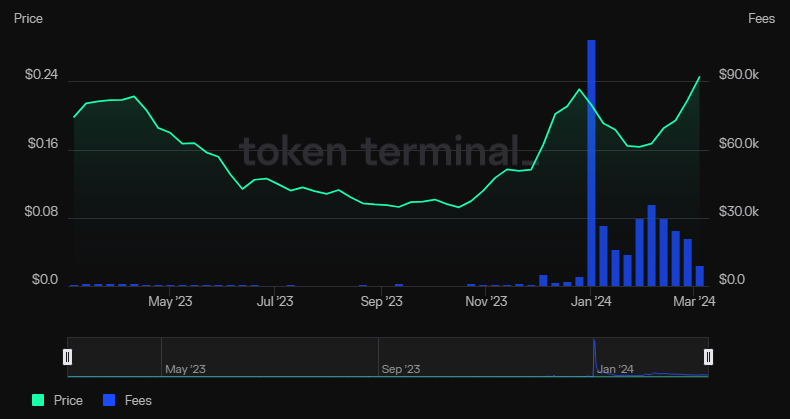790x419 pixels.
Task: Click the May '23 x-axis label
Action: (170, 301)
